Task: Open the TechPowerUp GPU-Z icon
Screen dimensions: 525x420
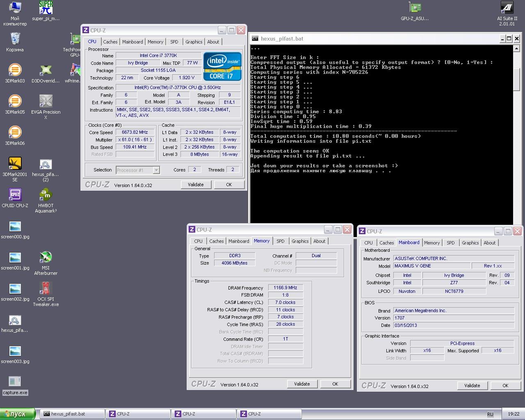Action: coord(74,45)
